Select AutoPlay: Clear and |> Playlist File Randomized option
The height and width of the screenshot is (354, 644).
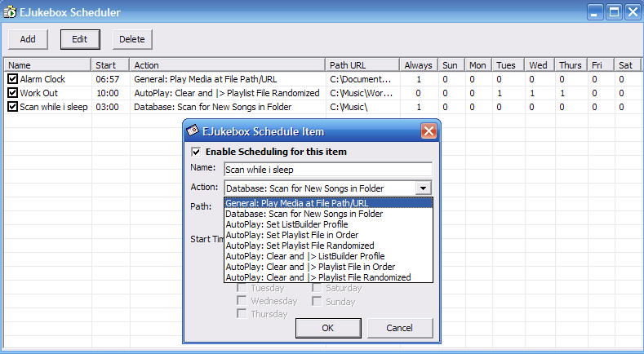point(328,277)
